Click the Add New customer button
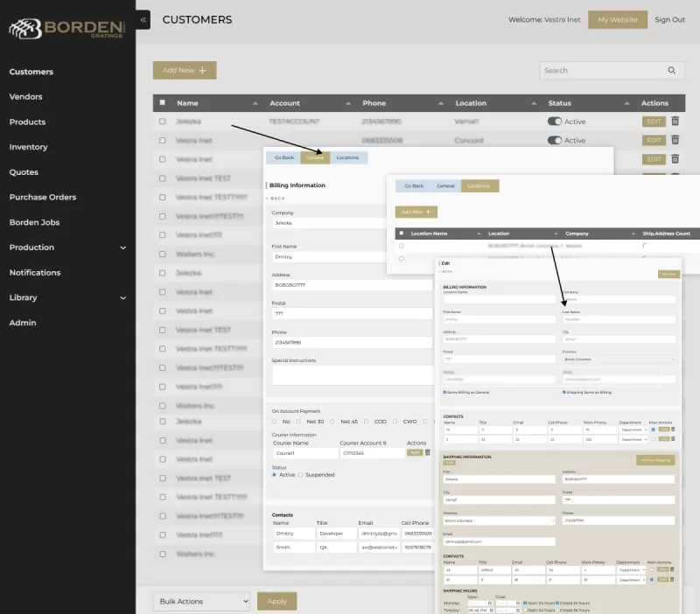 185,70
